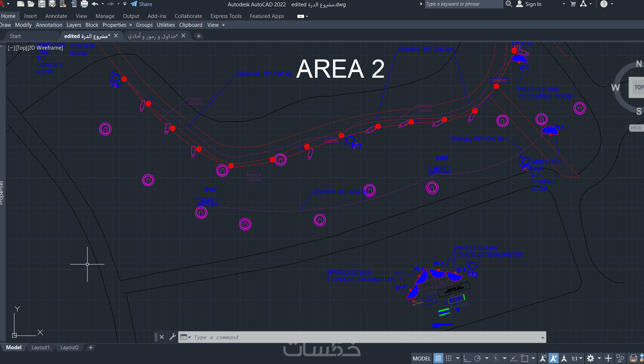The image size is (644, 364).
Task: Click the viewport controls [-] label
Action: tap(11, 48)
